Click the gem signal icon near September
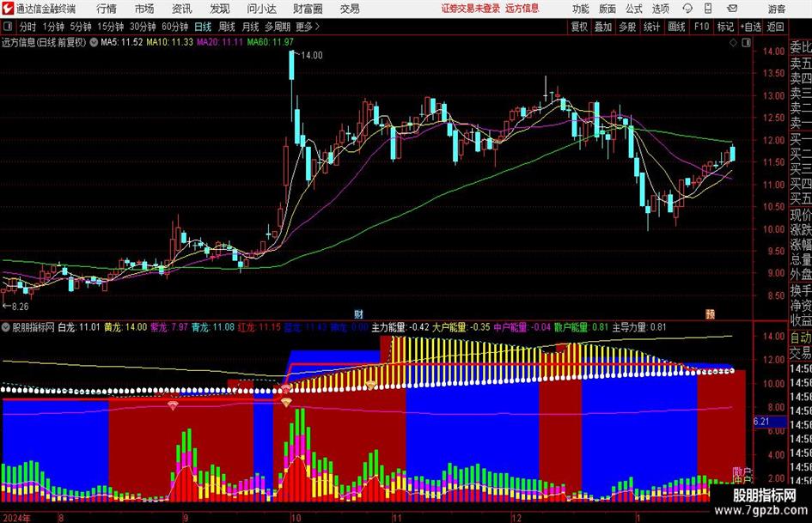Screen dimensions: 812x523 pos(173,405)
